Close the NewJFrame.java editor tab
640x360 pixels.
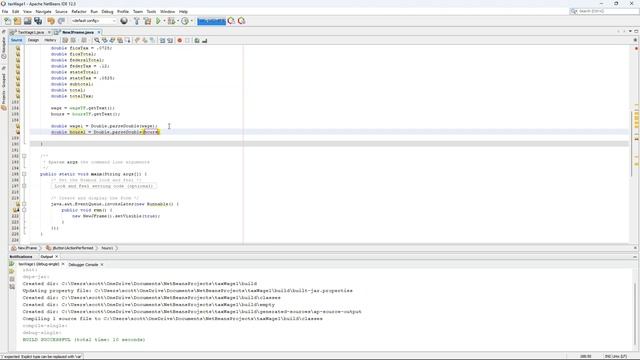pos(99,32)
